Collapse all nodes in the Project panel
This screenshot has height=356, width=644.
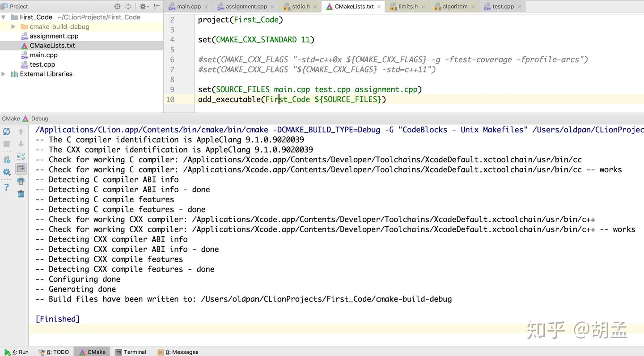point(128,6)
